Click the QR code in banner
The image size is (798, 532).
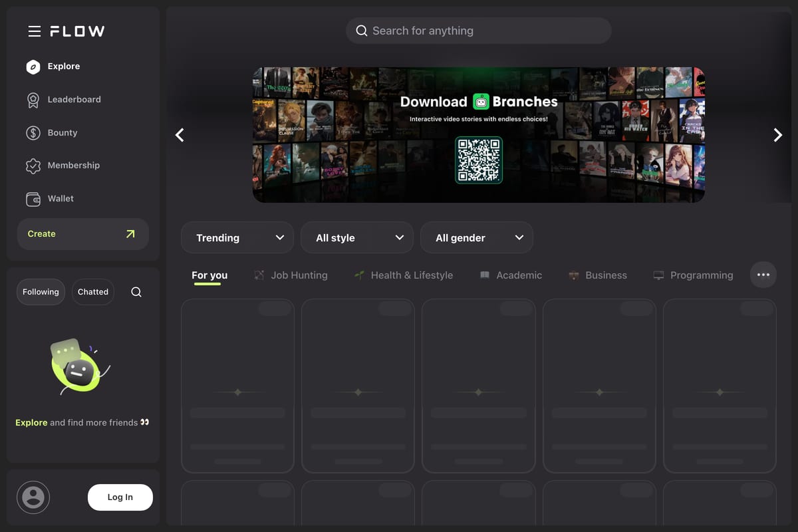click(x=479, y=160)
